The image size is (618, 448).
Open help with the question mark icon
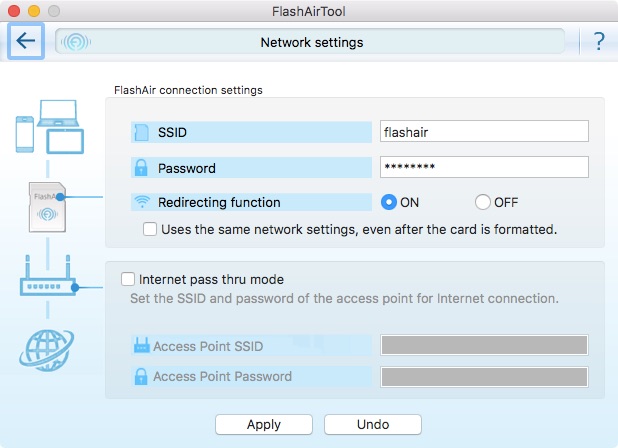click(x=599, y=41)
